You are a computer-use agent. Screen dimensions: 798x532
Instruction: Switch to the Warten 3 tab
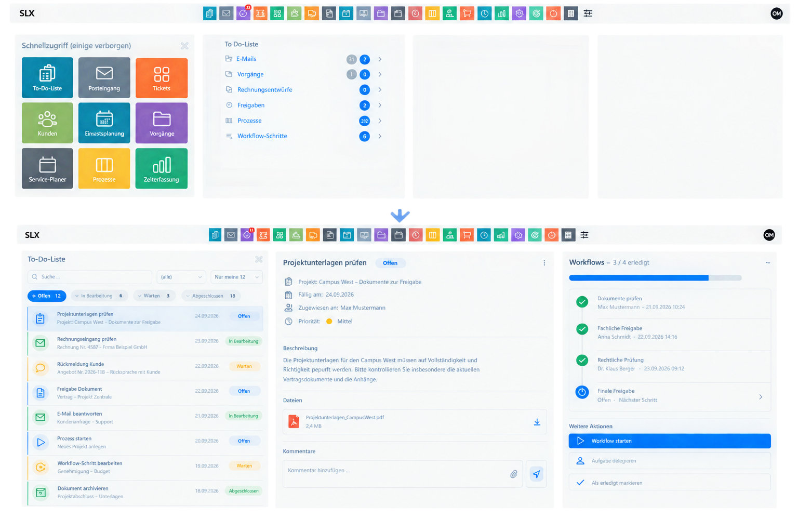click(154, 296)
